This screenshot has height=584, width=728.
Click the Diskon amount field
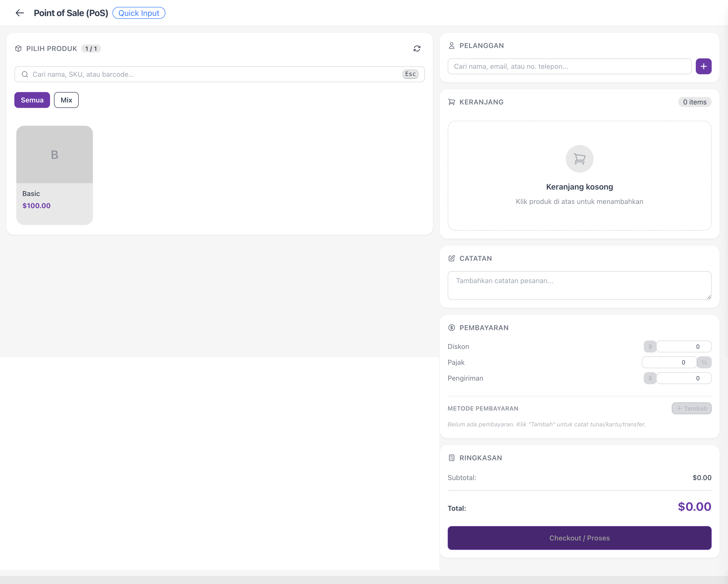(x=684, y=346)
